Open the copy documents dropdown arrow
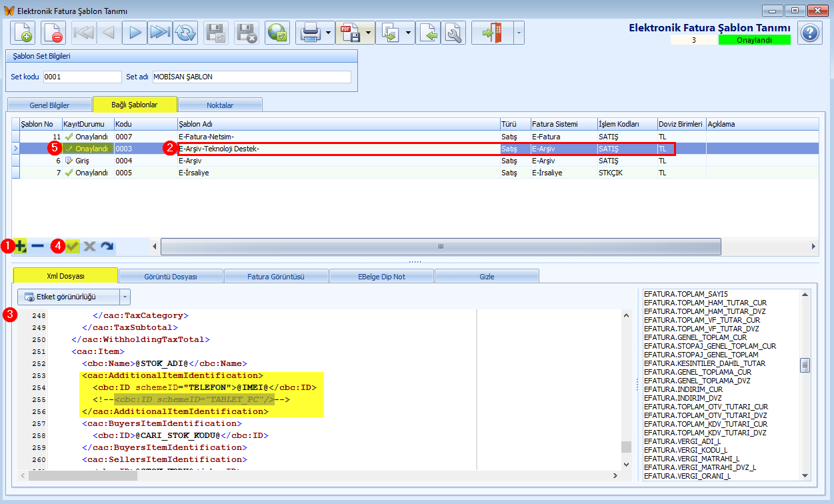This screenshot has height=504, width=834. pyautogui.click(x=409, y=33)
